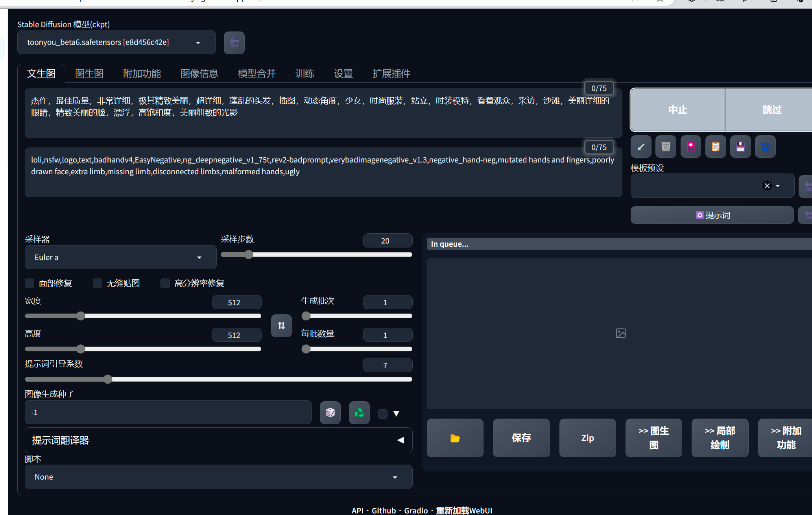
Task: Swap width and height with arrows button
Action: pos(281,326)
